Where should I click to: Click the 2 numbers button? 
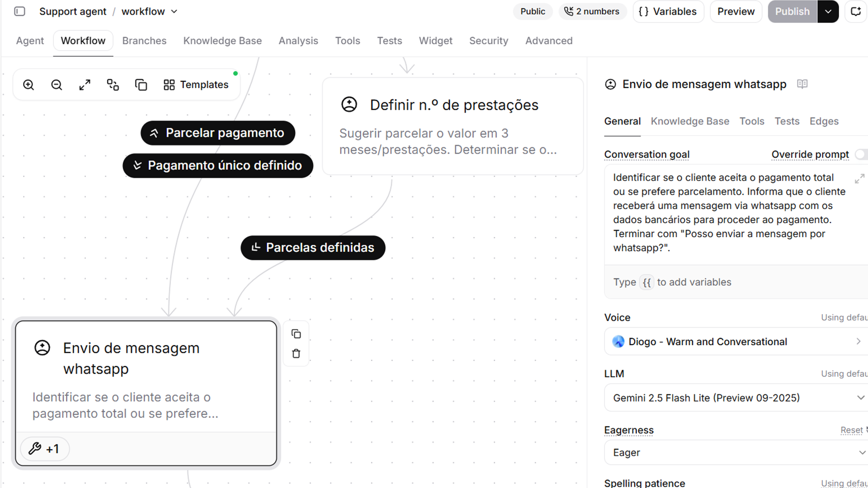point(592,11)
